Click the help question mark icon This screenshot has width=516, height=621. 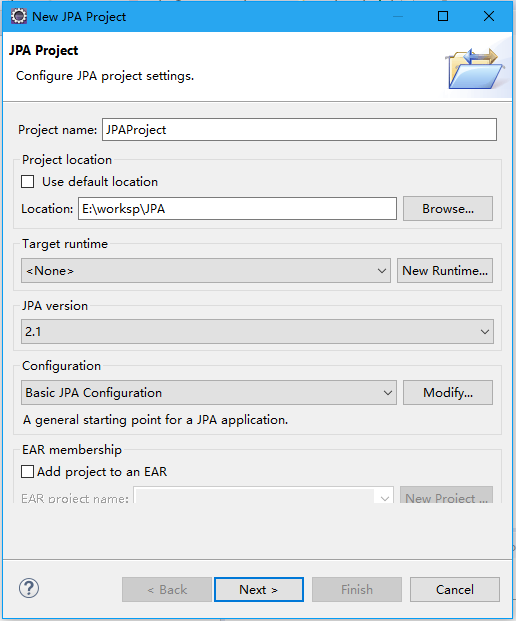coord(29,588)
